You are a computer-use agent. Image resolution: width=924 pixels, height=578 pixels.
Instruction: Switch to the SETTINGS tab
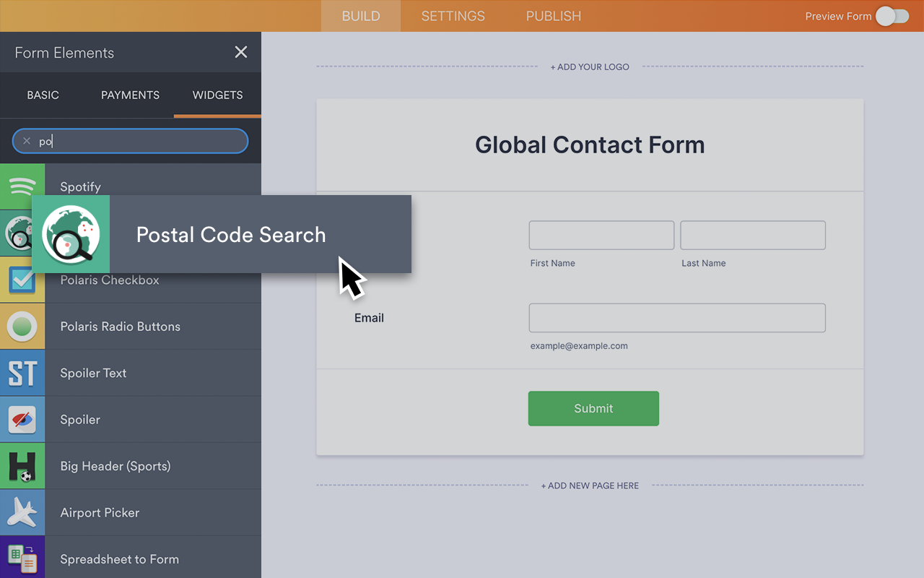pyautogui.click(x=453, y=16)
